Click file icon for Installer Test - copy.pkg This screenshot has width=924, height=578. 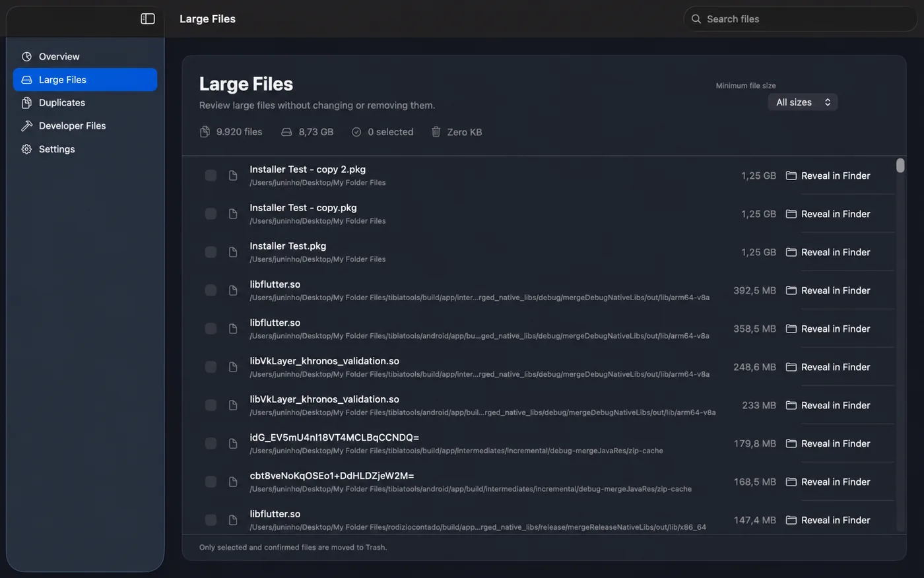pyautogui.click(x=233, y=214)
